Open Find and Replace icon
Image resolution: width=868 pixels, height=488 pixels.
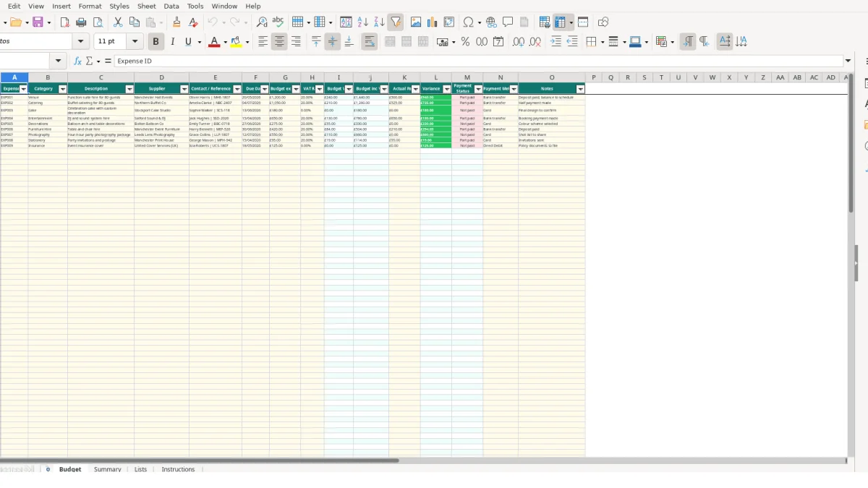click(x=262, y=22)
